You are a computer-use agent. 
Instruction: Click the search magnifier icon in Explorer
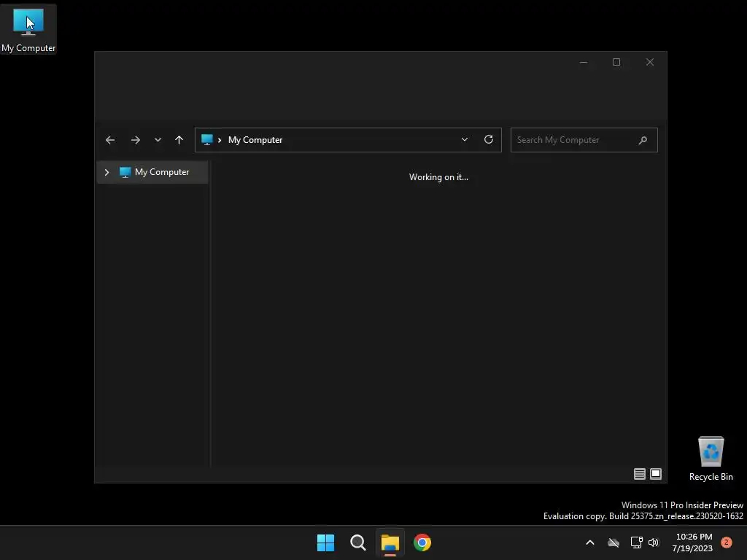(643, 140)
